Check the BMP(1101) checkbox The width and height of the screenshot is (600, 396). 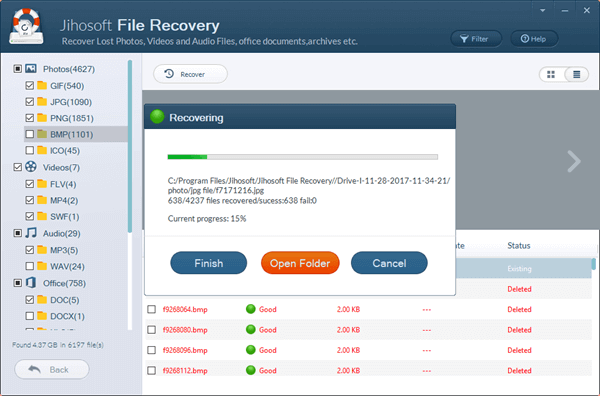click(x=29, y=134)
